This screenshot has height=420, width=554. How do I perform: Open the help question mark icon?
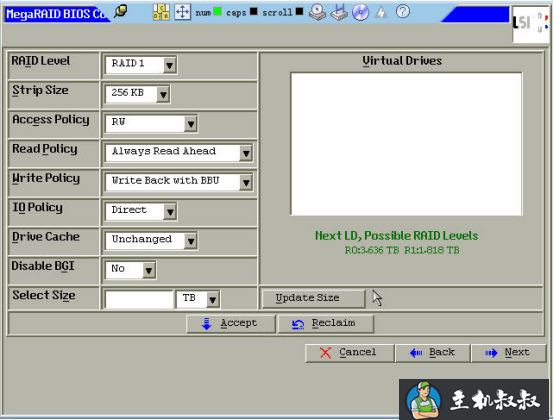click(x=403, y=12)
